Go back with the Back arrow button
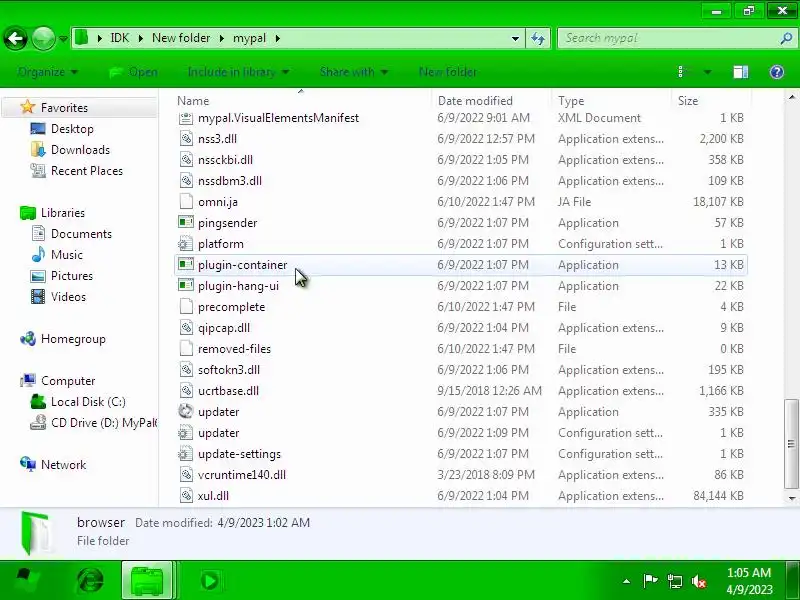800x600 pixels. pyautogui.click(x=16, y=38)
